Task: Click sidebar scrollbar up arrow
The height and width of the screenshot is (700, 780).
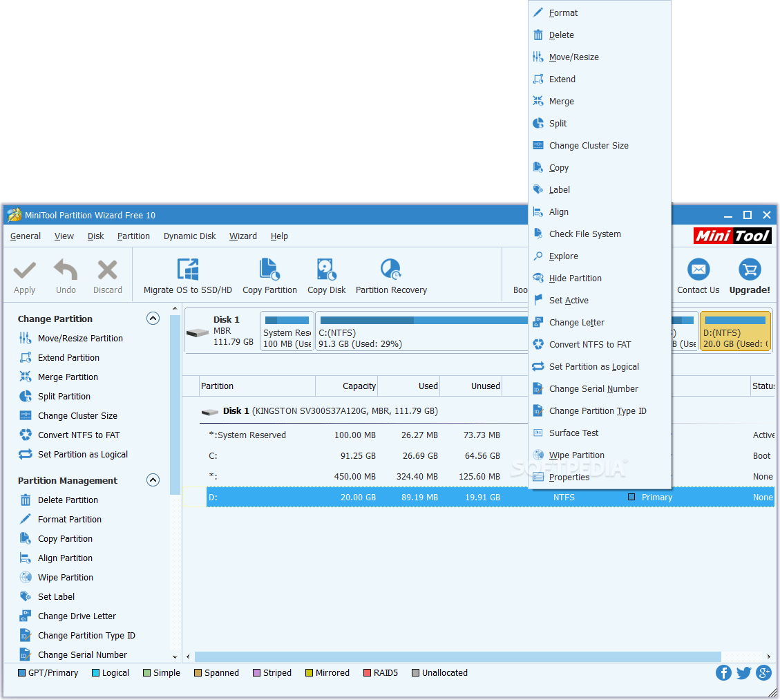Action: pos(175,309)
